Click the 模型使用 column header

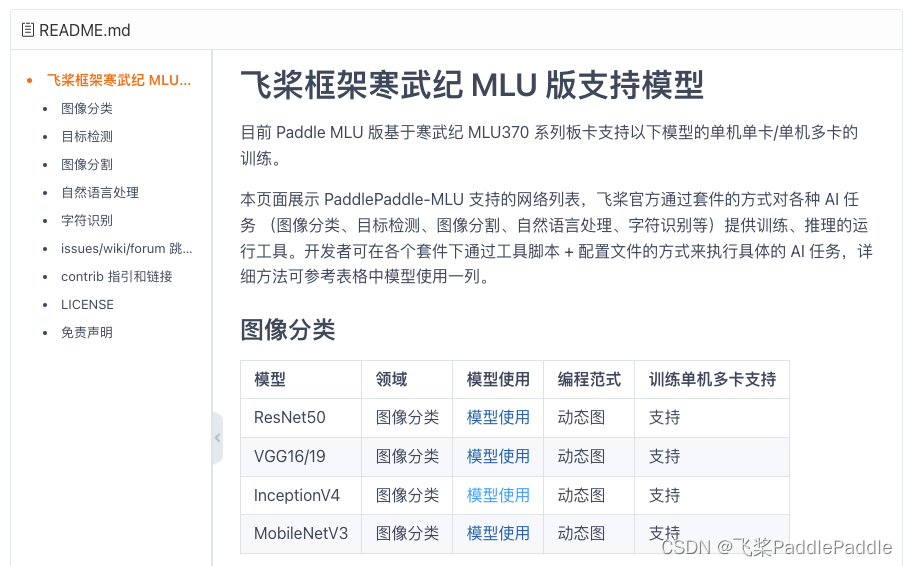coord(497,380)
